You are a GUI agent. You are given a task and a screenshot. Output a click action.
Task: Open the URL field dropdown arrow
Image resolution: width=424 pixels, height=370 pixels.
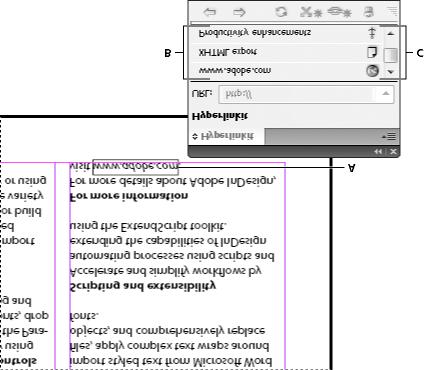coord(386,94)
